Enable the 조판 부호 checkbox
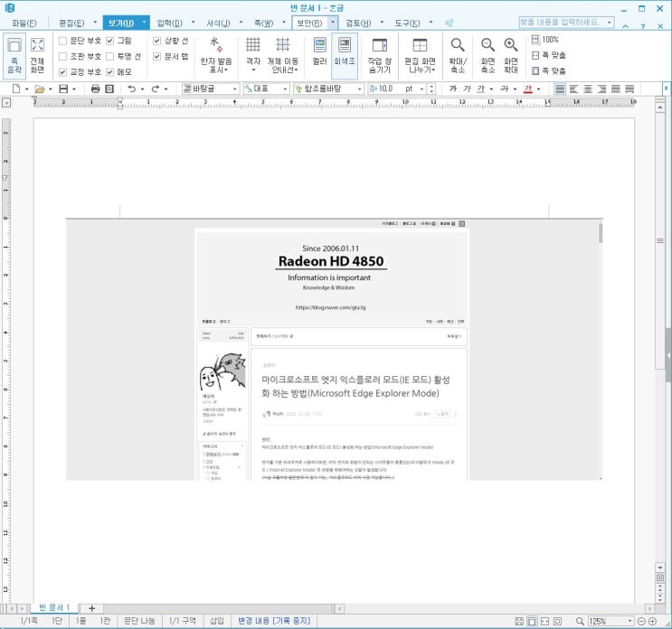The height and width of the screenshot is (629, 672). tap(62, 56)
